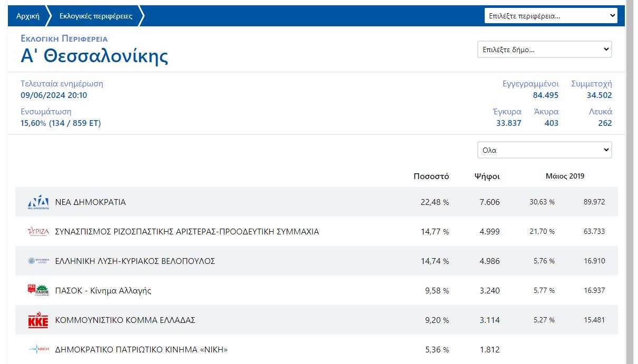Click the registered voters value 84.495
Viewport: 638px width, 364px height.
(546, 95)
